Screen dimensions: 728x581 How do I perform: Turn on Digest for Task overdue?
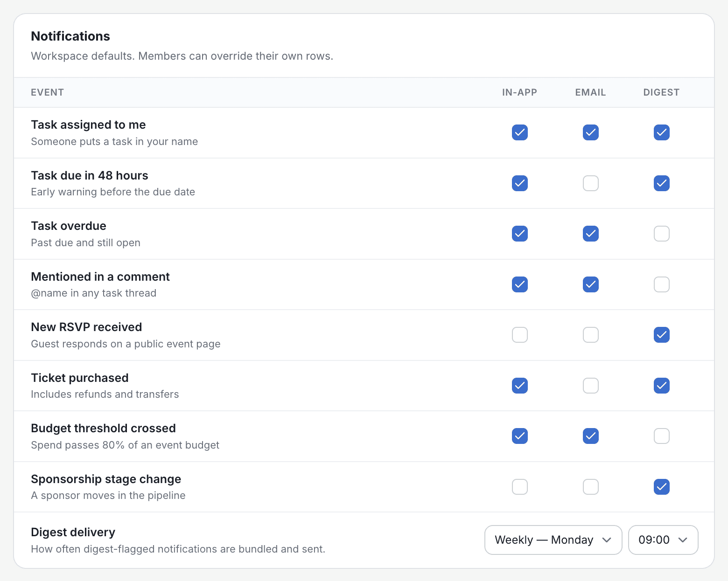point(662,234)
